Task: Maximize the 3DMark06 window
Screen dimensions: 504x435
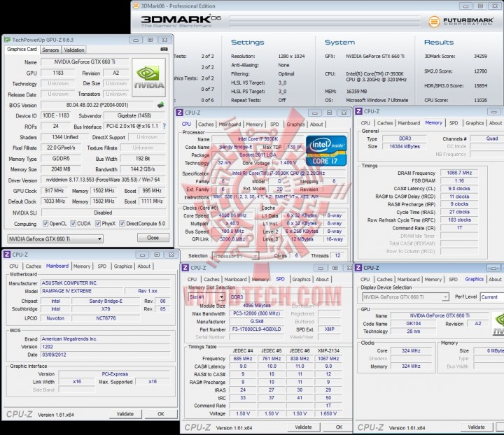Action: click(x=480, y=6)
